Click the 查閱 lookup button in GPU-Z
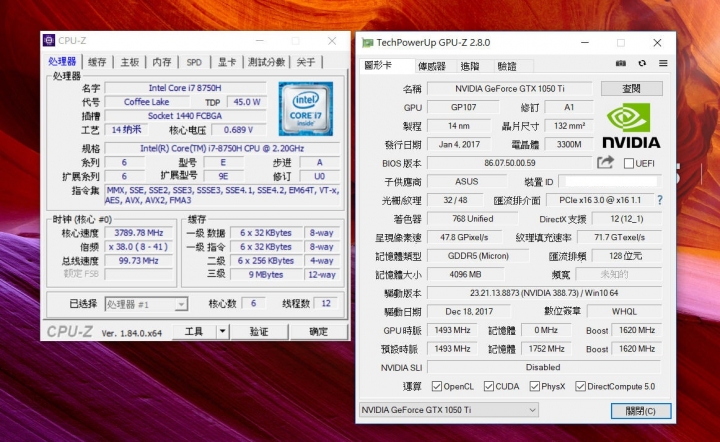Viewport: 720px width, 442px height. [x=631, y=89]
